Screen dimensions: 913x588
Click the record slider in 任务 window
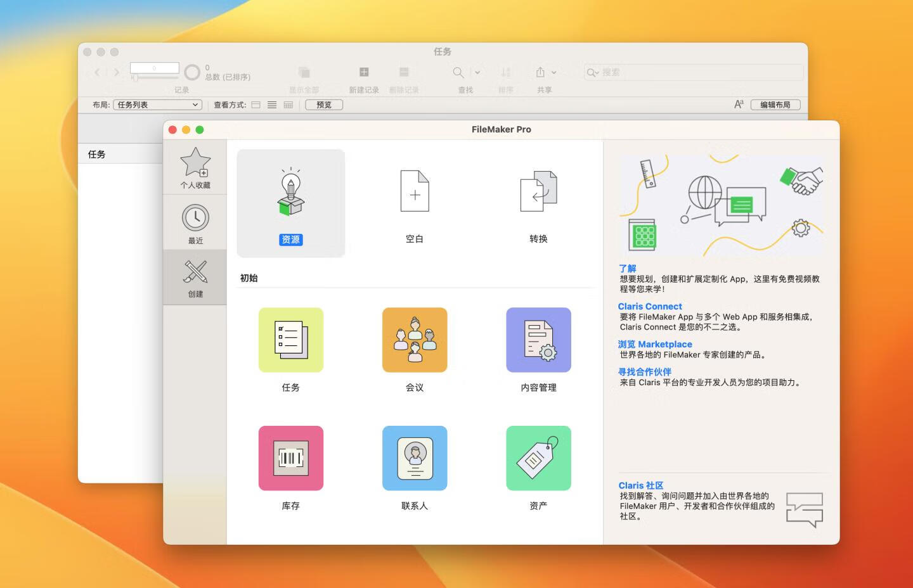point(155,77)
